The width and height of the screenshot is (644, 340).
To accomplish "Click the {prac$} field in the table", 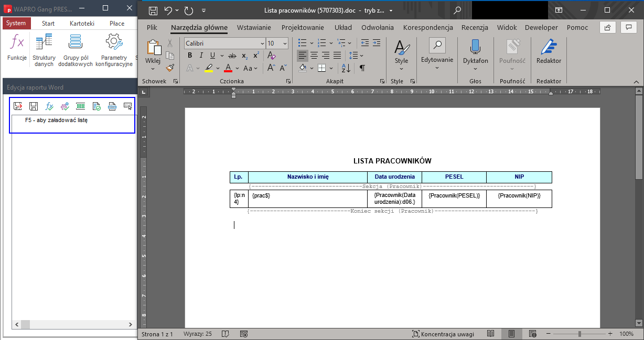I will pyautogui.click(x=261, y=195).
